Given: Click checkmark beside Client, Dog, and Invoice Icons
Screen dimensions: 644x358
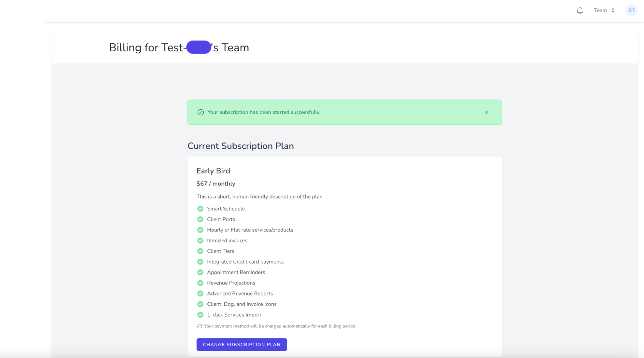Looking at the screenshot, I should coord(200,304).
